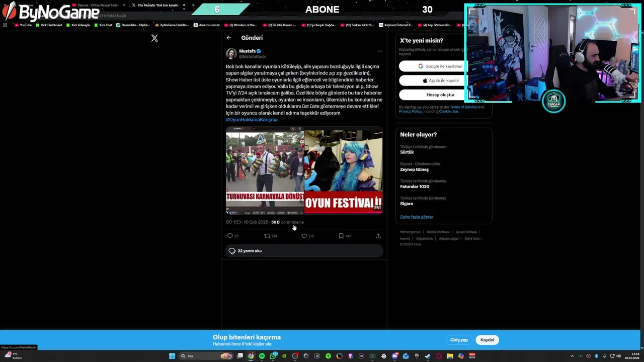Click the Windows taskbar search box 'Ara'
Viewport: 644px width, 362px height.
point(206,356)
